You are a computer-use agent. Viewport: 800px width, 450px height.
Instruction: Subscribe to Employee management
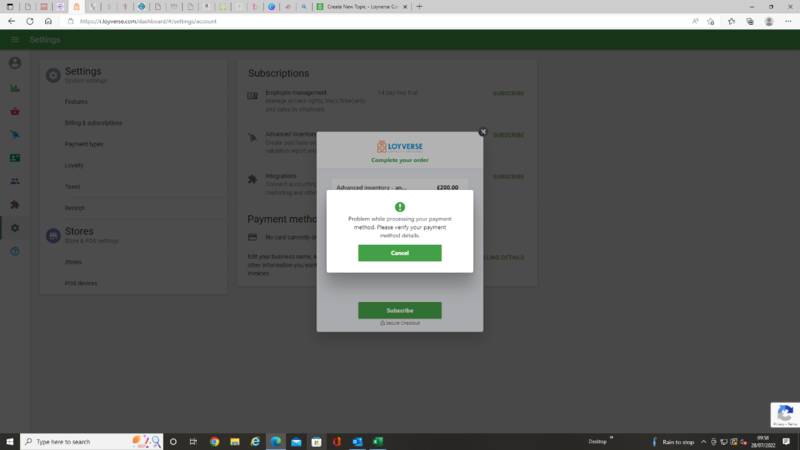(508, 93)
